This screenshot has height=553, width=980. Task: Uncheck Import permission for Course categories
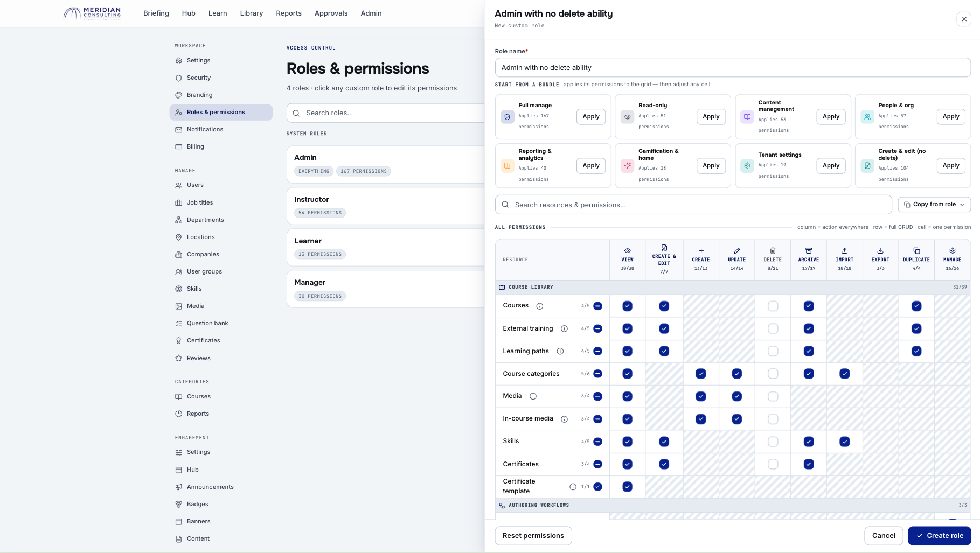844,374
